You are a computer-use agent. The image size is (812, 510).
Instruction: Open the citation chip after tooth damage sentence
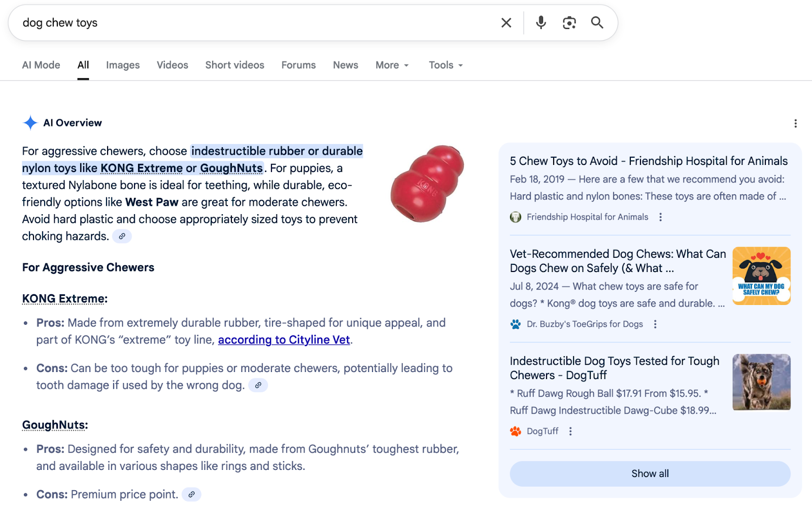pyautogui.click(x=258, y=385)
